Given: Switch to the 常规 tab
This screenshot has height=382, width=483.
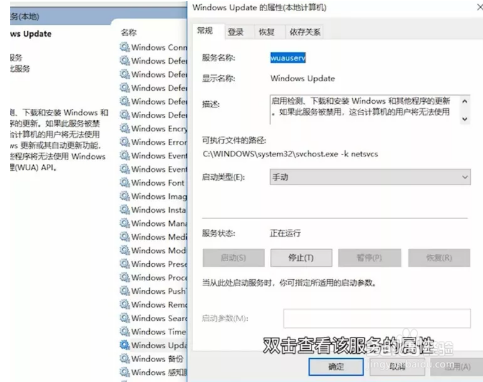Looking at the screenshot, I should pos(205,31).
